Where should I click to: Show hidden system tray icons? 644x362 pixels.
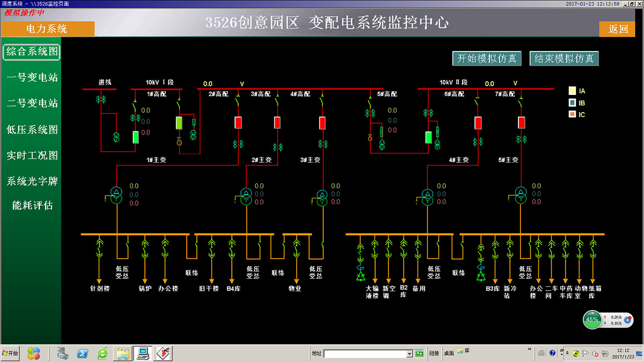tap(568, 353)
